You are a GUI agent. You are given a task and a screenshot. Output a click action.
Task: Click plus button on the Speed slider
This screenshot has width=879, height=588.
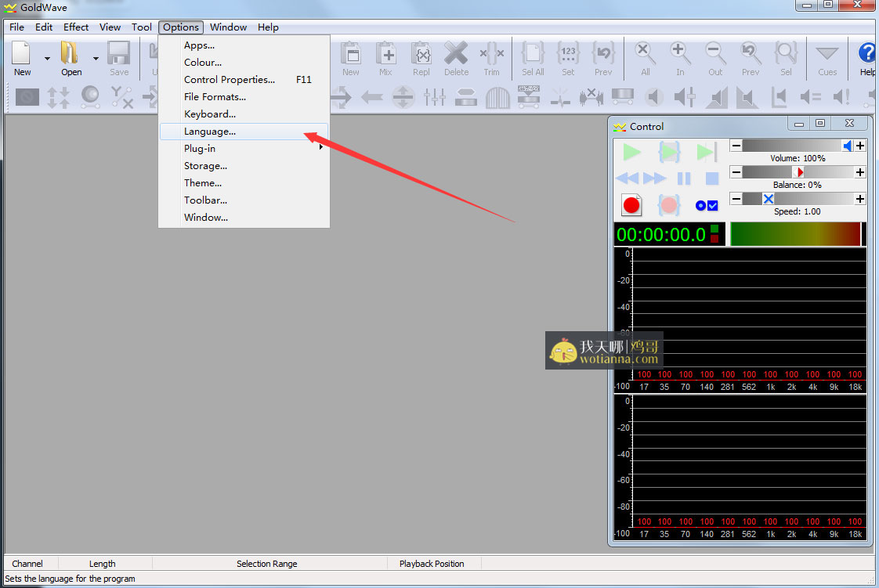(x=860, y=199)
